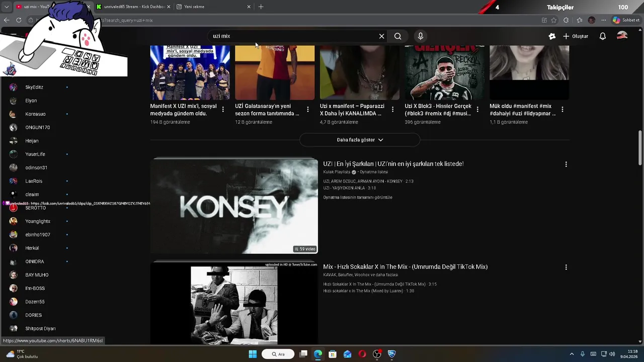
Task: Start voice search with microphone icon
Action: click(421, 36)
